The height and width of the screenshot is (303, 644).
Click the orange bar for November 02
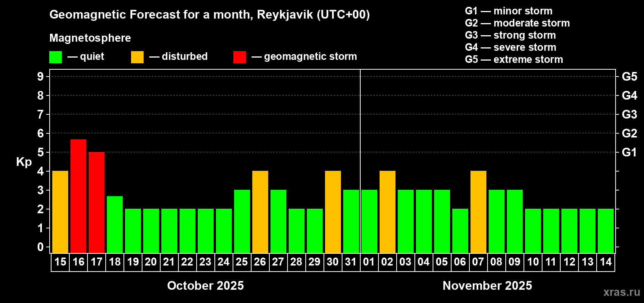coord(388,212)
